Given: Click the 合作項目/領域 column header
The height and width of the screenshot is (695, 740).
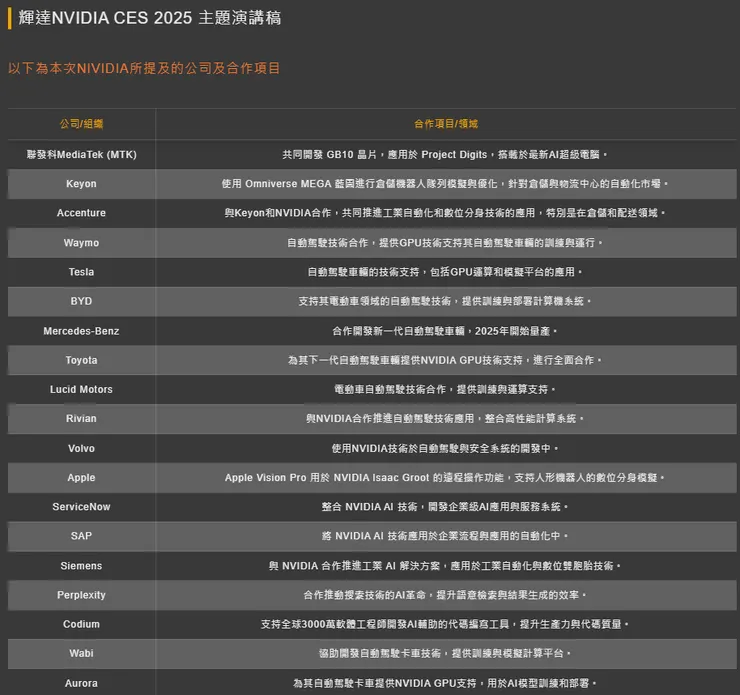Looking at the screenshot, I should pos(446,124).
